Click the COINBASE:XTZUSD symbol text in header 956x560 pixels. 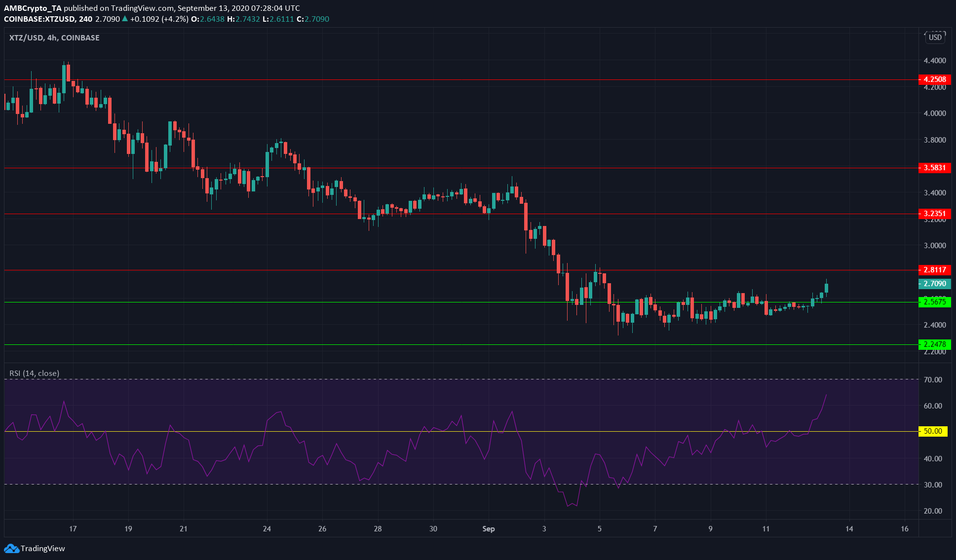coord(39,19)
